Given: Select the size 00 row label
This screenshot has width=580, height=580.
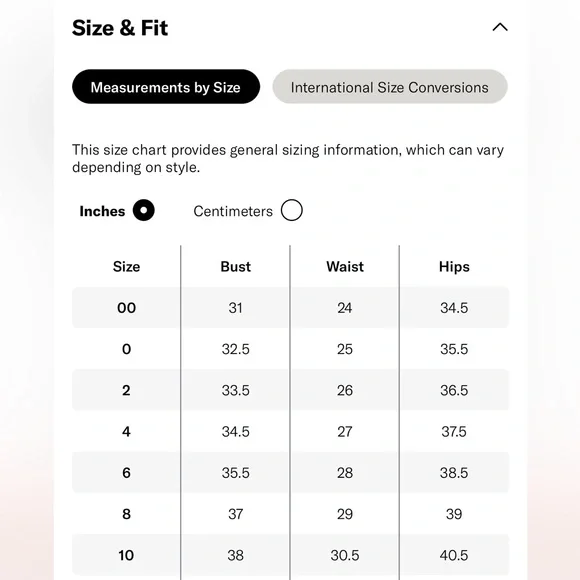Looking at the screenshot, I should pos(126,308).
